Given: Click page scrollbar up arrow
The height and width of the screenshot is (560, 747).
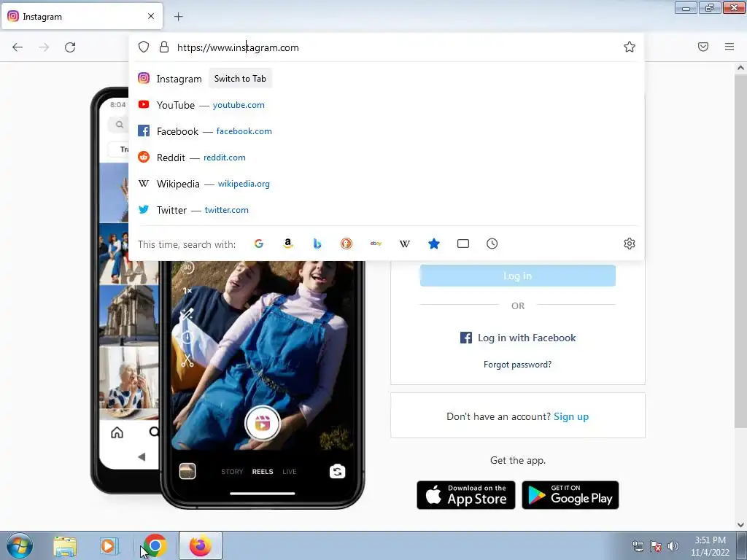Looking at the screenshot, I should [740, 68].
